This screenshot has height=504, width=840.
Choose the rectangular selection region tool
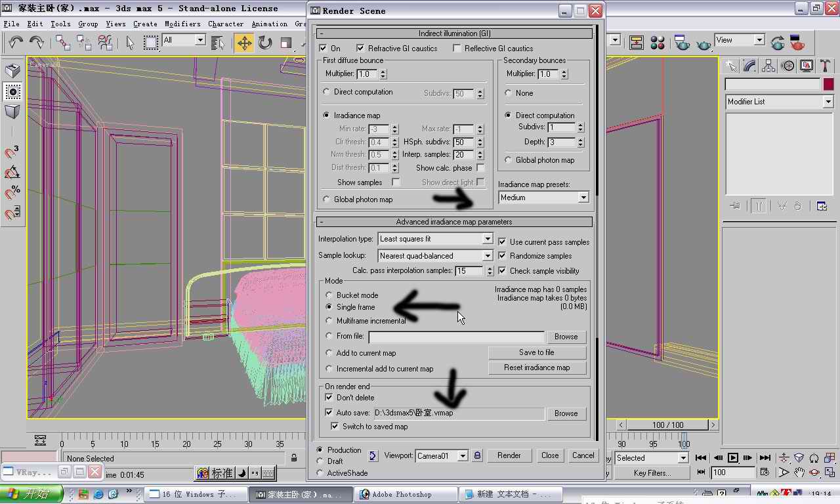[x=151, y=43]
